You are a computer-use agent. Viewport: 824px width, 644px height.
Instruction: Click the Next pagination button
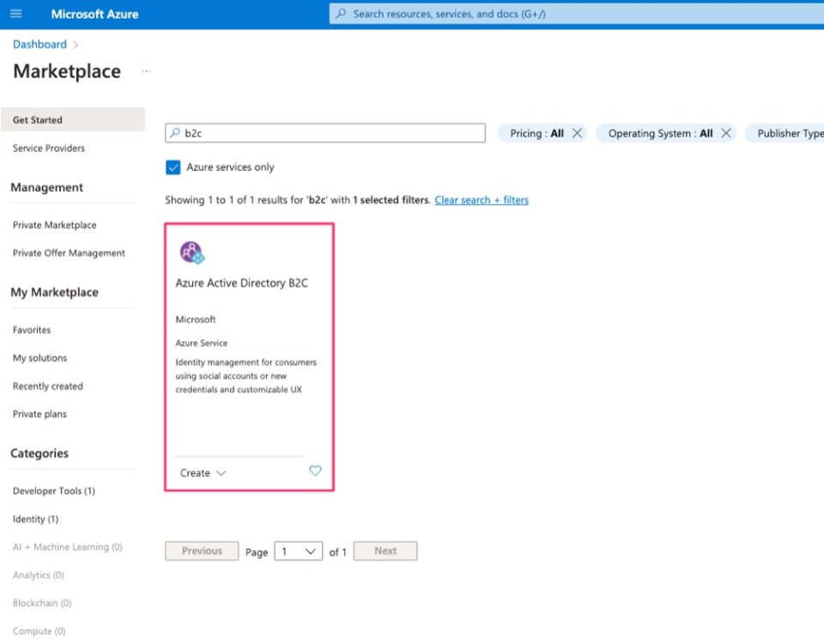pyautogui.click(x=385, y=550)
